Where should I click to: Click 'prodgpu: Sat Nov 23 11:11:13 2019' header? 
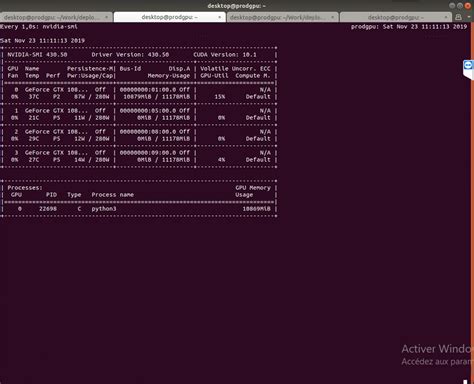click(409, 26)
